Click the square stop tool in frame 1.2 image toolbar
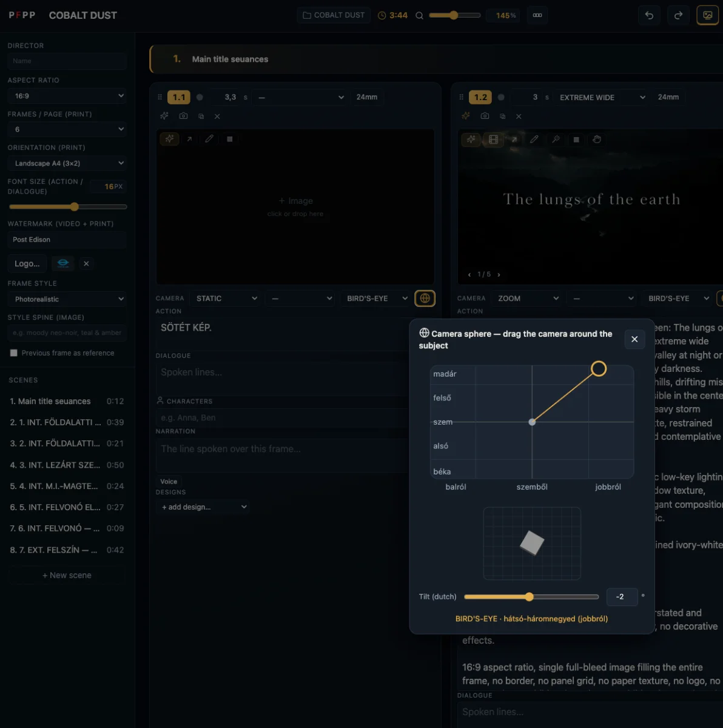 [x=576, y=140]
